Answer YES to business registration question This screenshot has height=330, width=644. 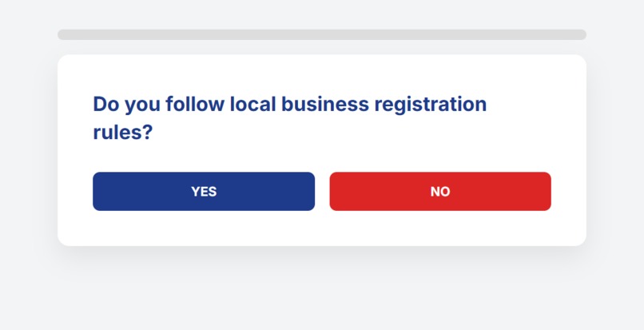tap(204, 192)
